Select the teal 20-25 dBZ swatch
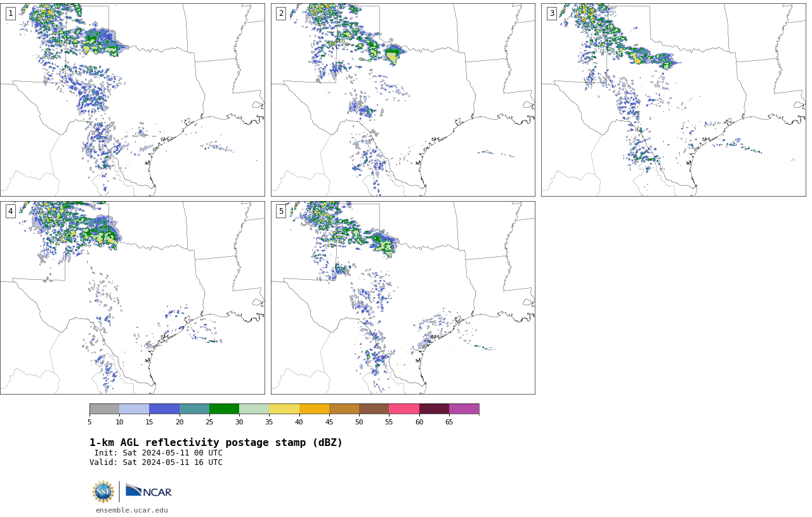This screenshot has height=517, width=812. coord(194,409)
